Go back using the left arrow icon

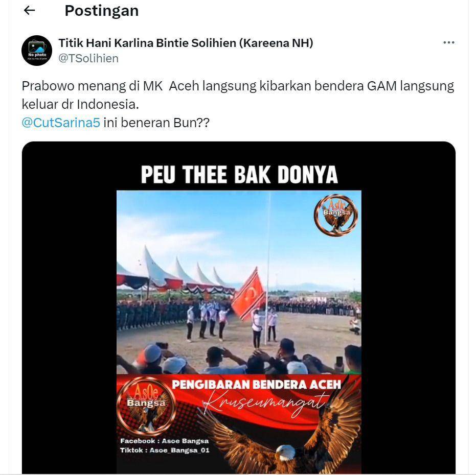[30, 11]
